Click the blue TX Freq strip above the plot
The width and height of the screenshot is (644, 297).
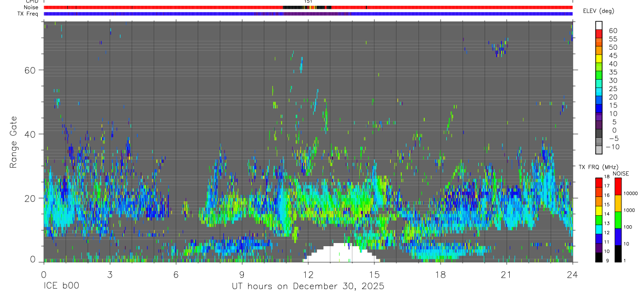(308, 14)
